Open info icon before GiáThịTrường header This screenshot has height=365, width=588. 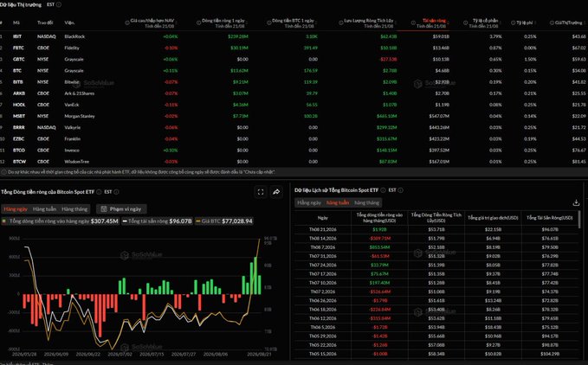[x=552, y=22]
